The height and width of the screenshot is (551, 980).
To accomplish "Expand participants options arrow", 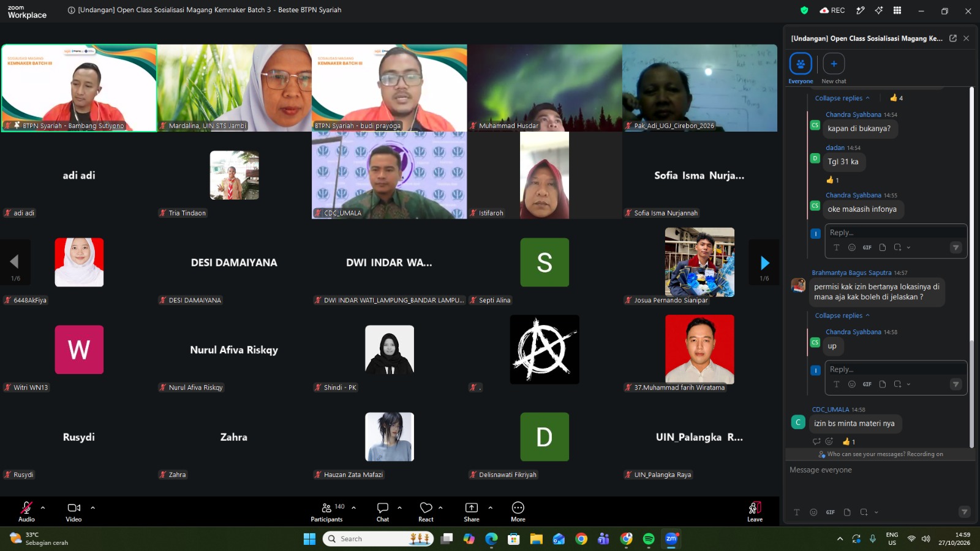I will (354, 508).
